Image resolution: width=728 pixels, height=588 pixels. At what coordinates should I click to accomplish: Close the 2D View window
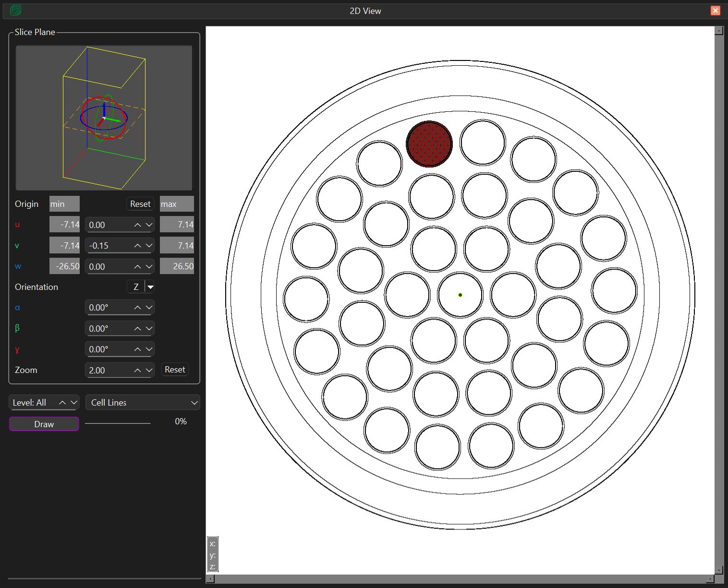(x=716, y=11)
